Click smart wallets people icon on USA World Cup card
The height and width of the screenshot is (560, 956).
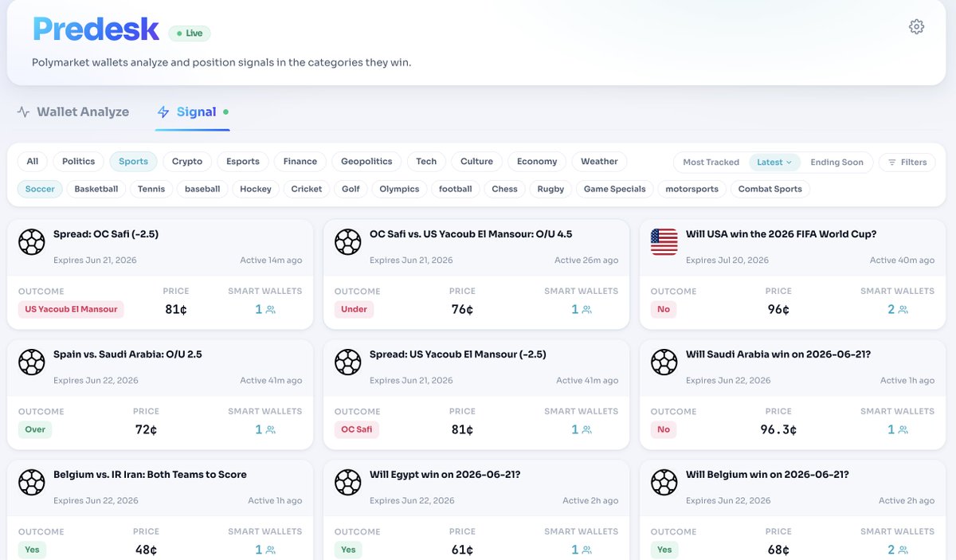click(x=903, y=310)
